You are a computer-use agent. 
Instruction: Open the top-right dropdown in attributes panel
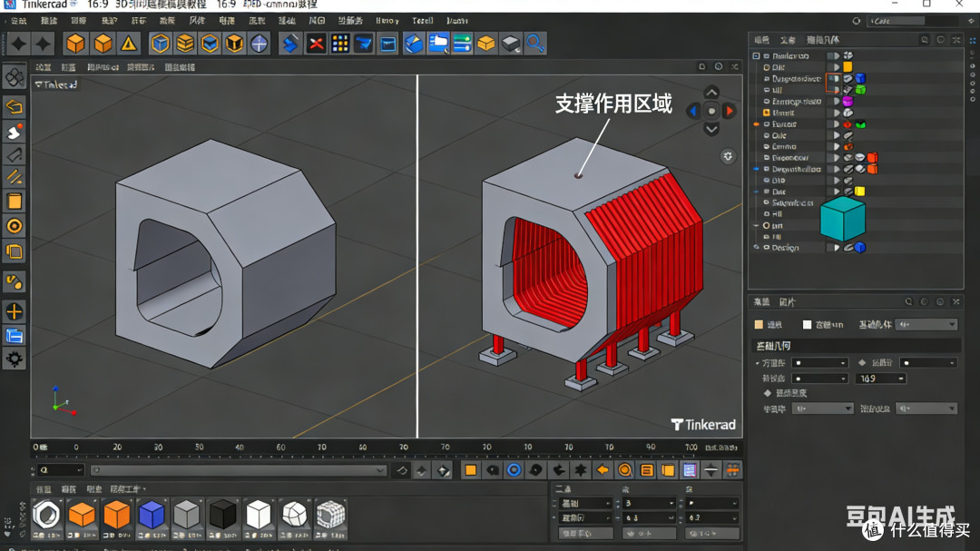pyautogui.click(x=926, y=325)
